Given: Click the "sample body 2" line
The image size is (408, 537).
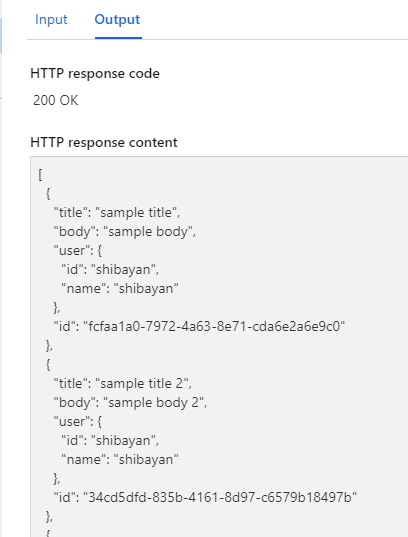Looking at the screenshot, I should (x=130, y=402).
